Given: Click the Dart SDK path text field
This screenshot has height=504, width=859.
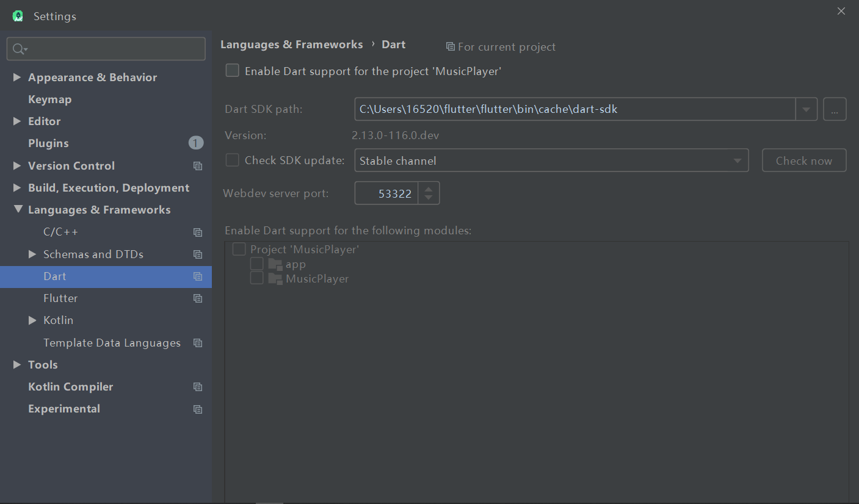Looking at the screenshot, I should coord(574,109).
